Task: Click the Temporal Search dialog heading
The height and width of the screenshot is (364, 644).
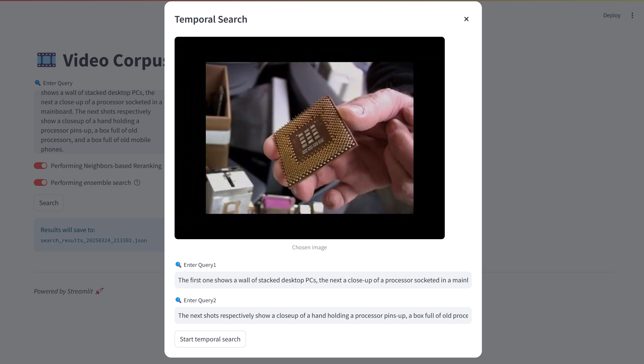Action: click(211, 19)
